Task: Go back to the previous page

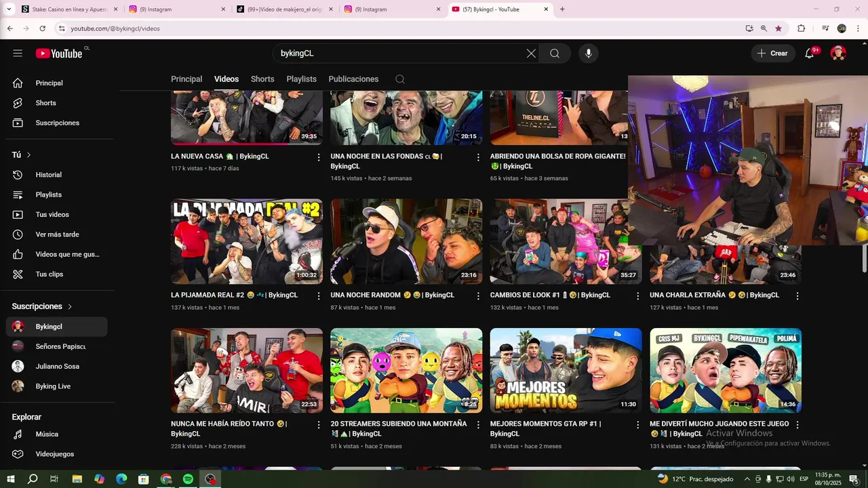Action: pyautogui.click(x=10, y=28)
